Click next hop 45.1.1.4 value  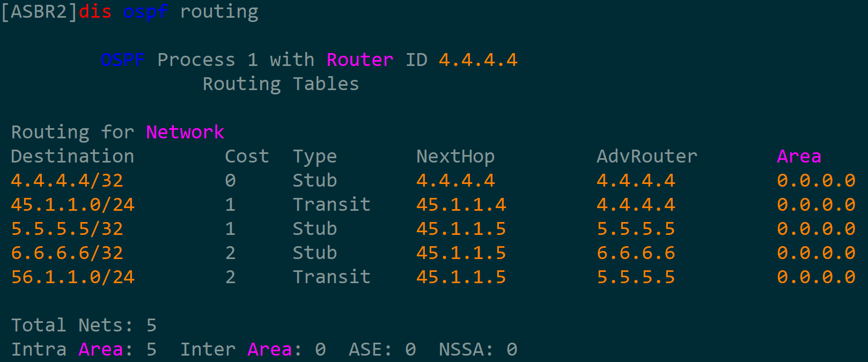click(461, 204)
